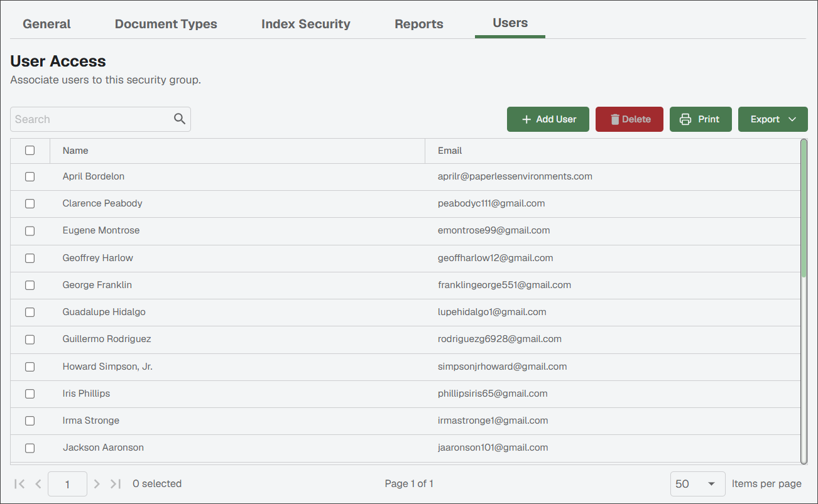Image resolution: width=818 pixels, height=504 pixels.
Task: Click the name Jackson Aaronson
Action: tap(103, 448)
